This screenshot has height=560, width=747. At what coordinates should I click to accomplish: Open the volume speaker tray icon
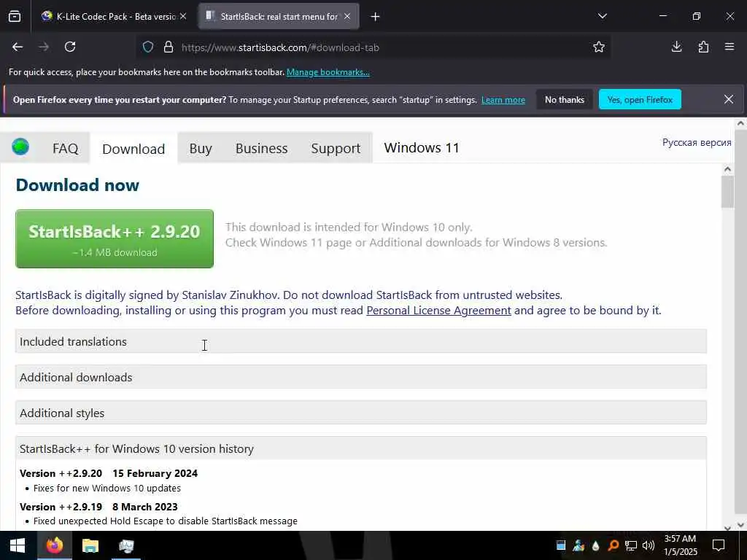coord(649,545)
